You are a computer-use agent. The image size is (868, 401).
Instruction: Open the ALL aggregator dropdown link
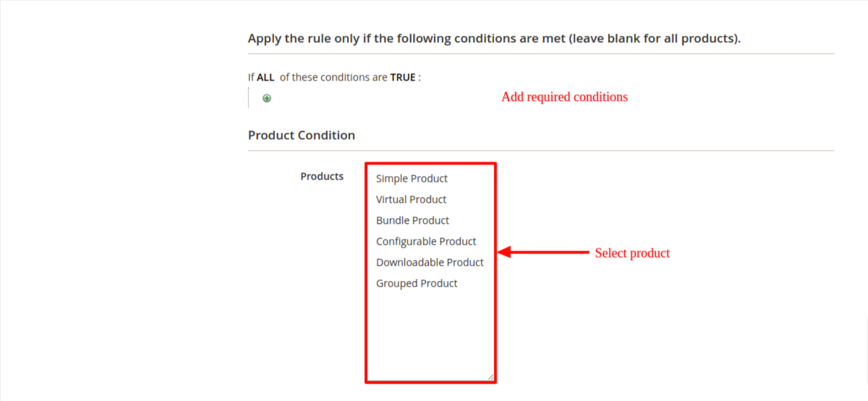pyautogui.click(x=266, y=78)
